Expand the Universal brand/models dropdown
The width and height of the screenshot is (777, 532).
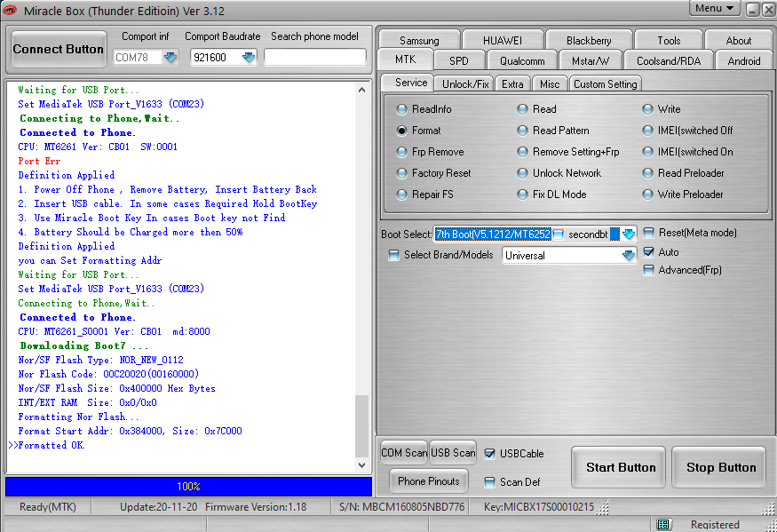coord(629,255)
